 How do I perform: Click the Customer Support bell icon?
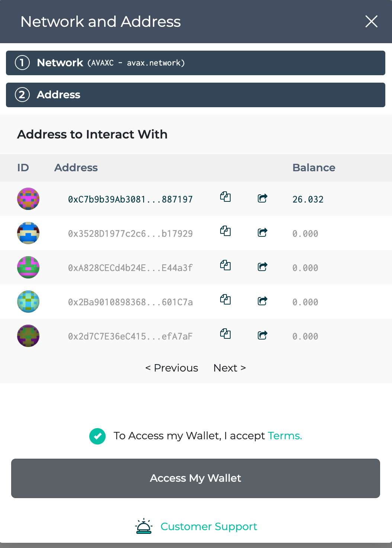[144, 526]
